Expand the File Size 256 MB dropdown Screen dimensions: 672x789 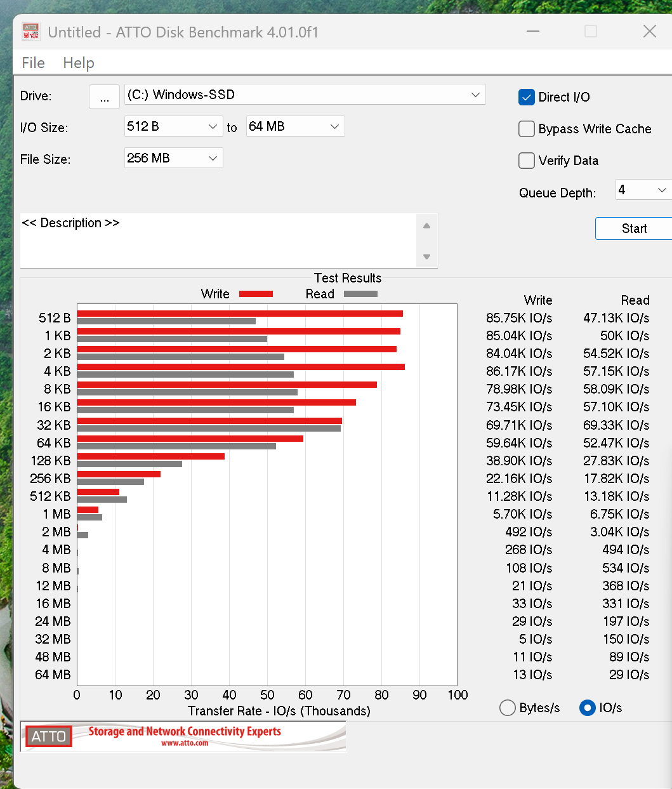pyautogui.click(x=213, y=158)
